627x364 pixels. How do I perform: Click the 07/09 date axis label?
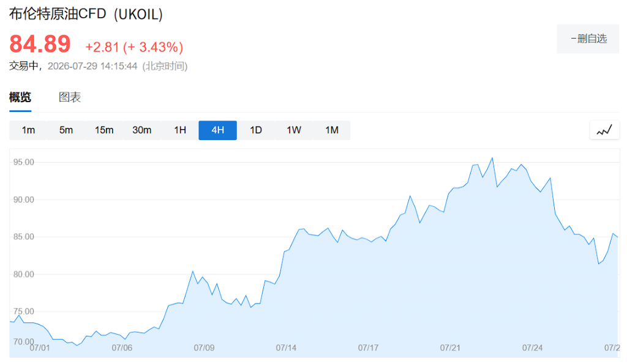click(204, 347)
